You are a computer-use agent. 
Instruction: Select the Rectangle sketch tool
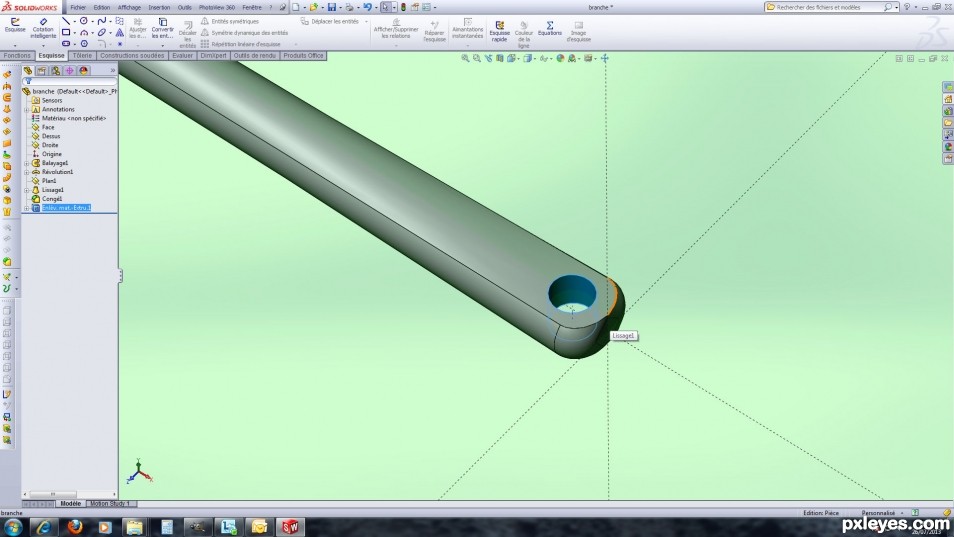tap(66, 32)
